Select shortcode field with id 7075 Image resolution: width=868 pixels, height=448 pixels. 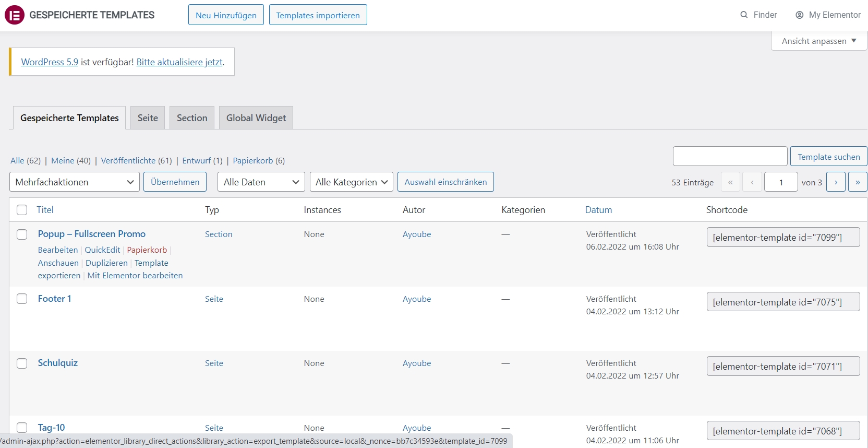tap(783, 302)
